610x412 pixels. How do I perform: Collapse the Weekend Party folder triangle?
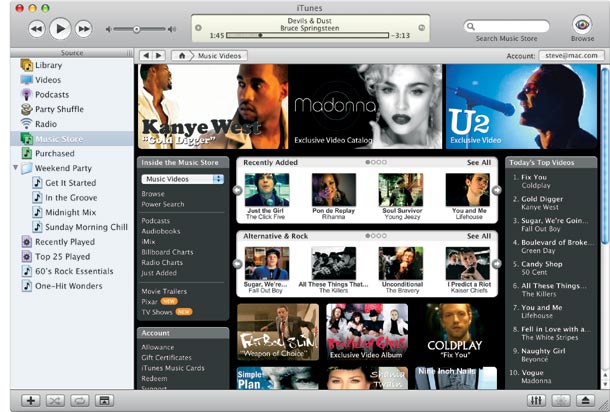(x=16, y=168)
